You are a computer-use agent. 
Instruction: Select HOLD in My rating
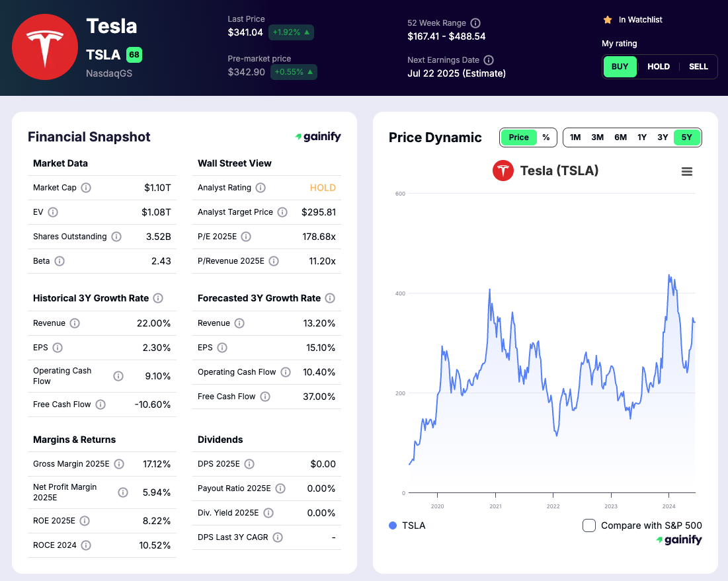(659, 66)
